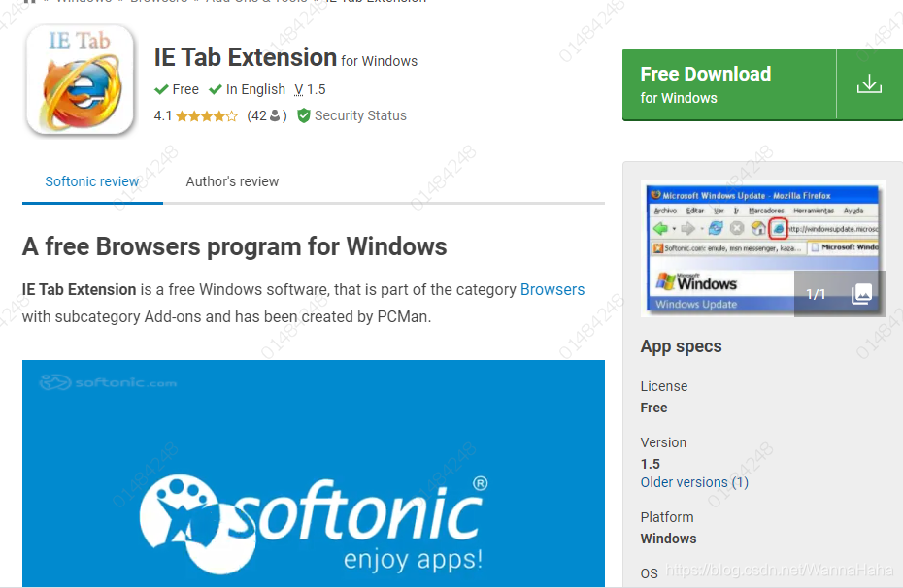The width and height of the screenshot is (903, 588).
Task: Click the Platform Windows value
Action: point(669,539)
